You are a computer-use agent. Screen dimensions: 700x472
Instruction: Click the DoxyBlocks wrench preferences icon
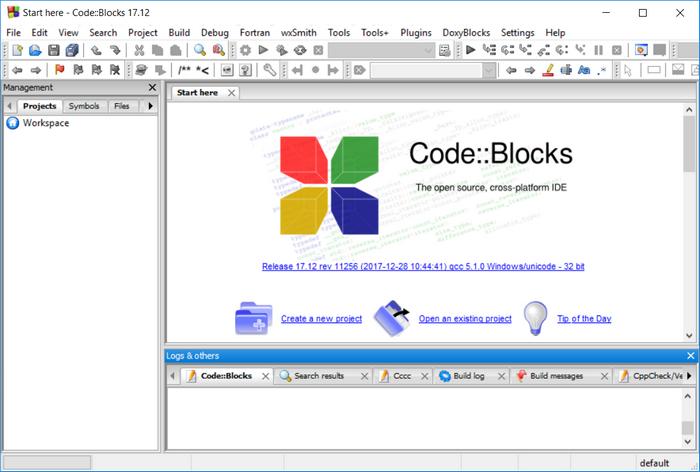click(x=270, y=70)
